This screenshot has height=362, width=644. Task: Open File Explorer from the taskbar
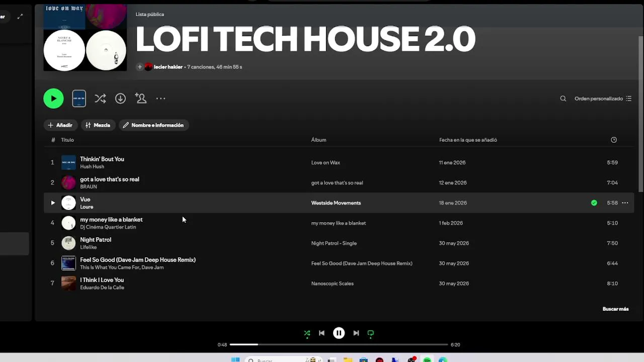[x=348, y=360]
